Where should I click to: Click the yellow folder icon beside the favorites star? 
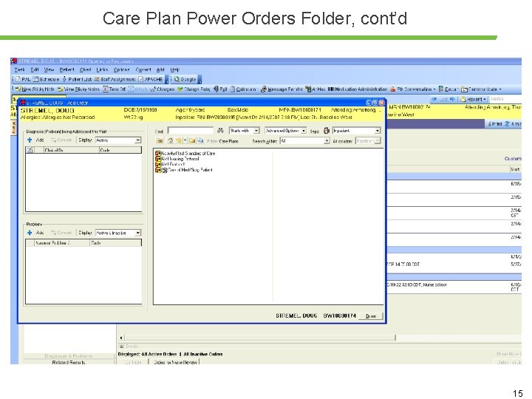tap(192, 140)
